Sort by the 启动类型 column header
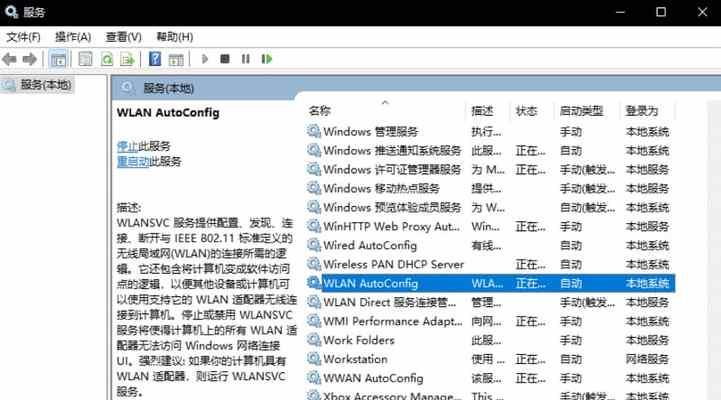The width and height of the screenshot is (721, 400). [x=581, y=111]
